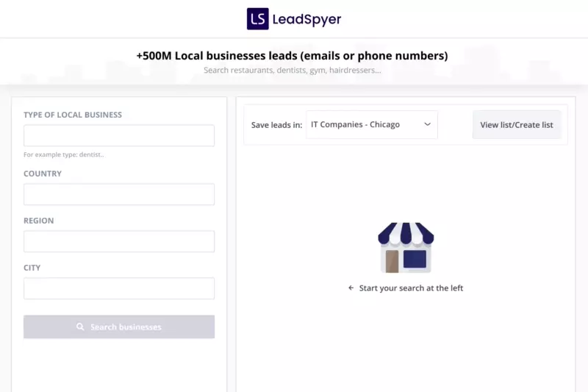Click the TYPE OF LOCAL BUSINESS label

(x=73, y=115)
